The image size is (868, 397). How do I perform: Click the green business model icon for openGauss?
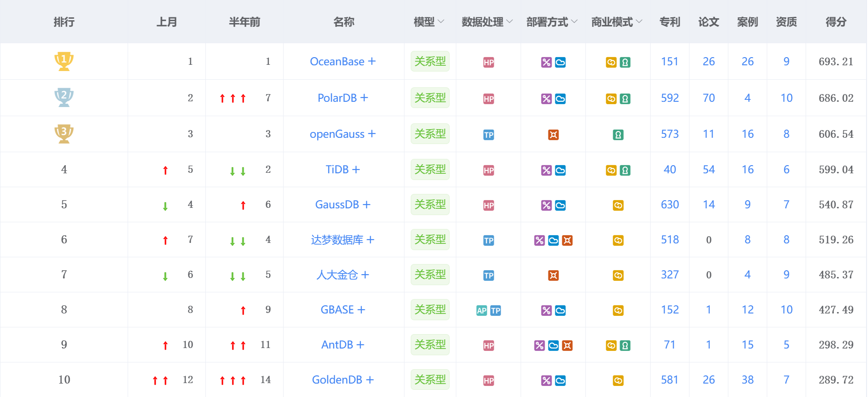618,135
